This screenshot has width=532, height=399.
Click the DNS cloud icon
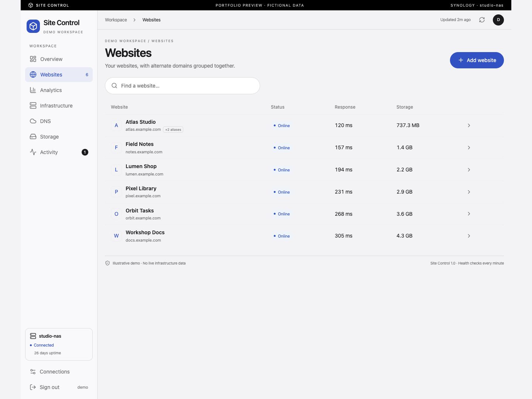tap(33, 121)
